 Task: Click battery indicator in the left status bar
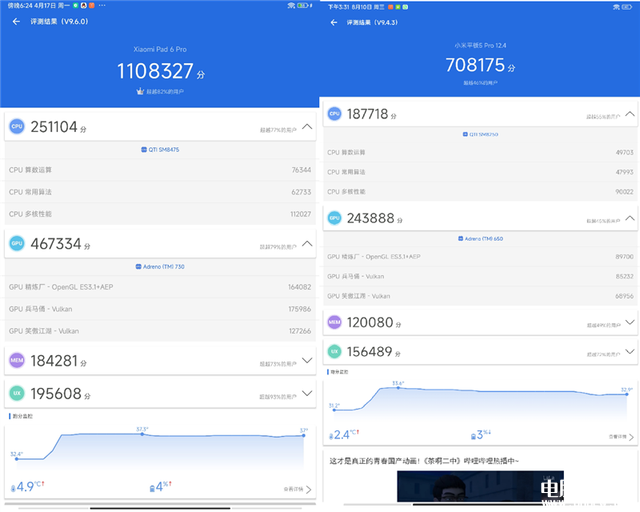pyautogui.click(x=304, y=5)
